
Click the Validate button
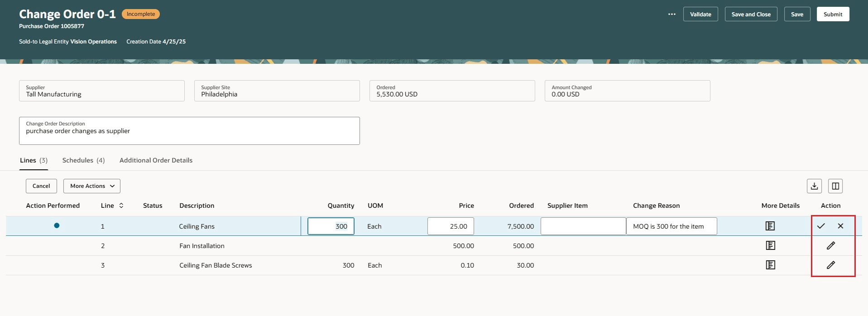point(700,14)
